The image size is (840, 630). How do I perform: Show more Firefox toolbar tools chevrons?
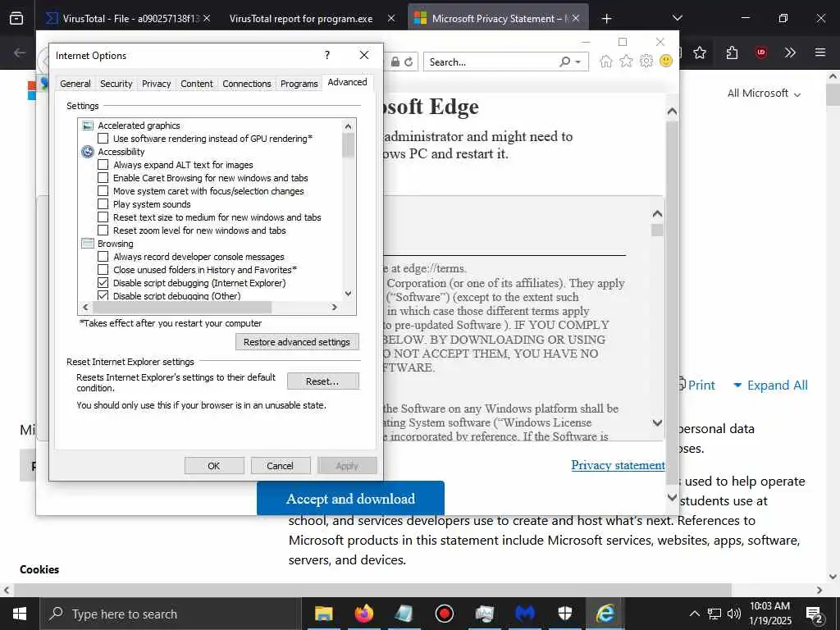[x=790, y=52]
